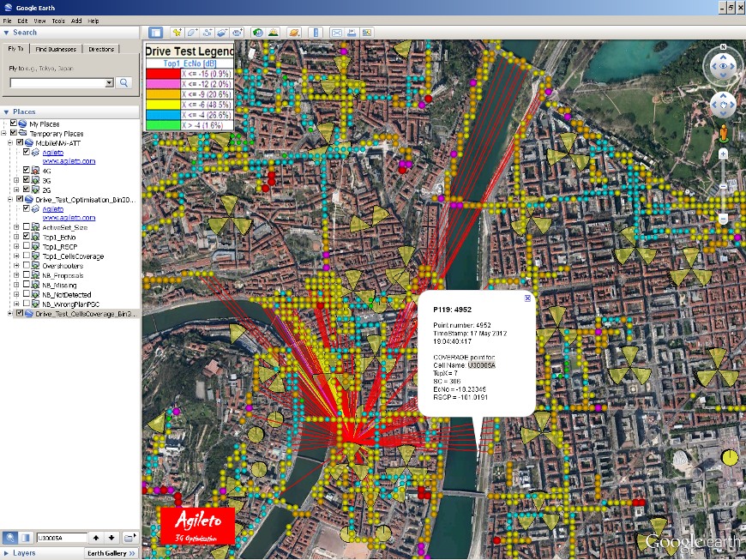
Task: Switch to the Find Businesses tab
Action: (57, 49)
